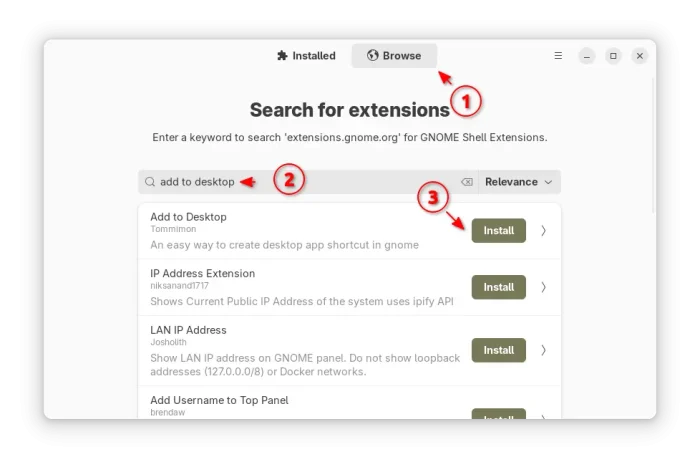This screenshot has width=700, height=467.
Task: Switch to the Installed tab
Action: click(x=306, y=56)
